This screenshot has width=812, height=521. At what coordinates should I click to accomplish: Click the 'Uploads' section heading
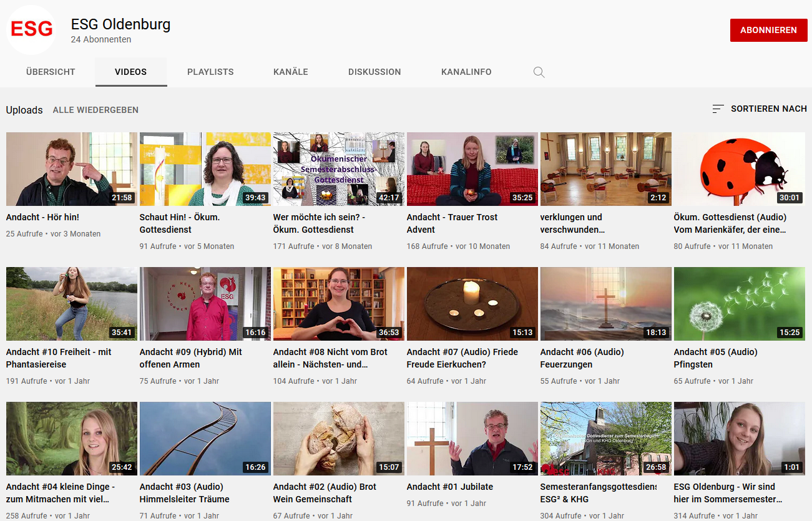[x=24, y=110]
